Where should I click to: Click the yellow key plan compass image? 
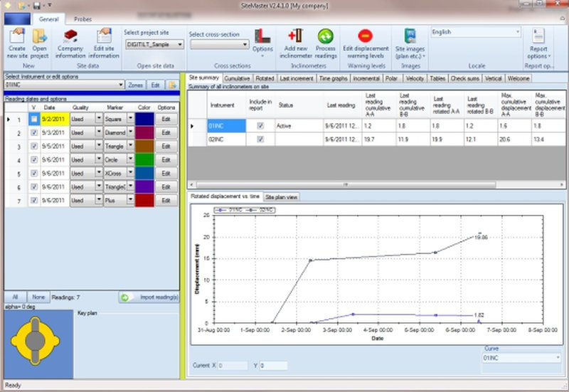35,341
